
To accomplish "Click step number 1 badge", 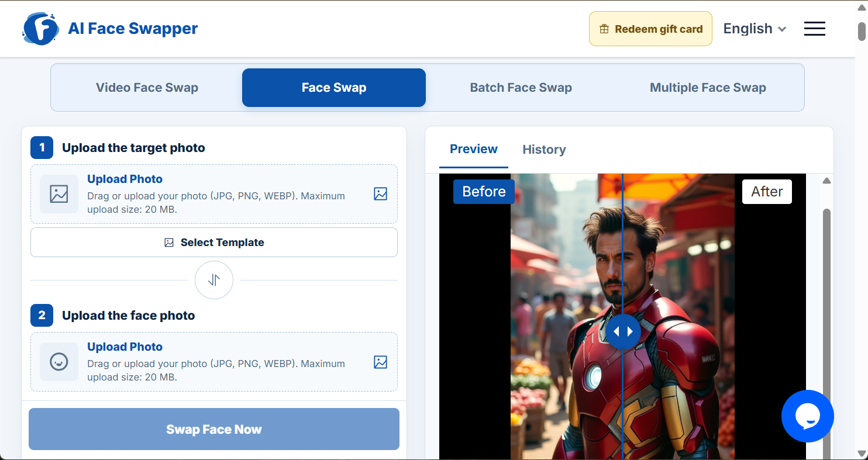I will coord(42,148).
